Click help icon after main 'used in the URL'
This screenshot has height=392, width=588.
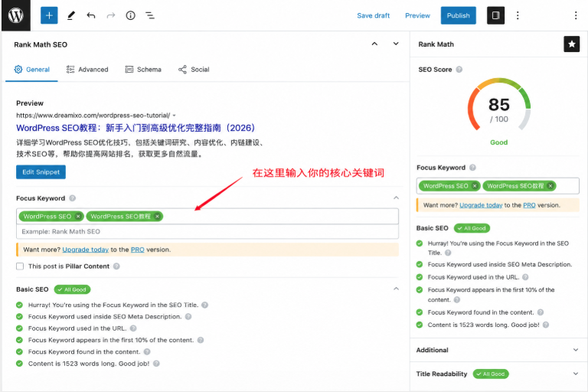click(133, 328)
